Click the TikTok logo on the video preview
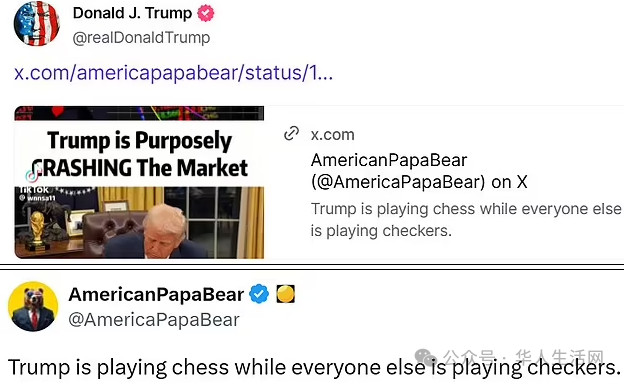This screenshot has width=624, height=383. tap(33, 174)
